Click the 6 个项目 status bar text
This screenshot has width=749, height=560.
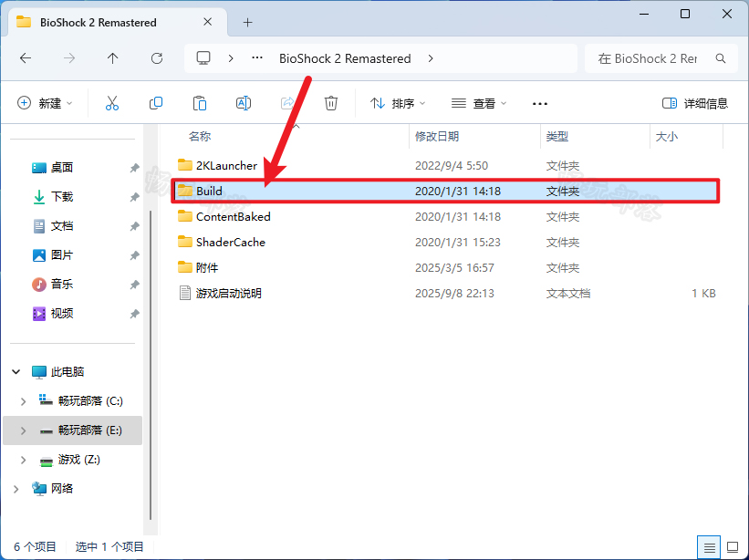(x=35, y=547)
